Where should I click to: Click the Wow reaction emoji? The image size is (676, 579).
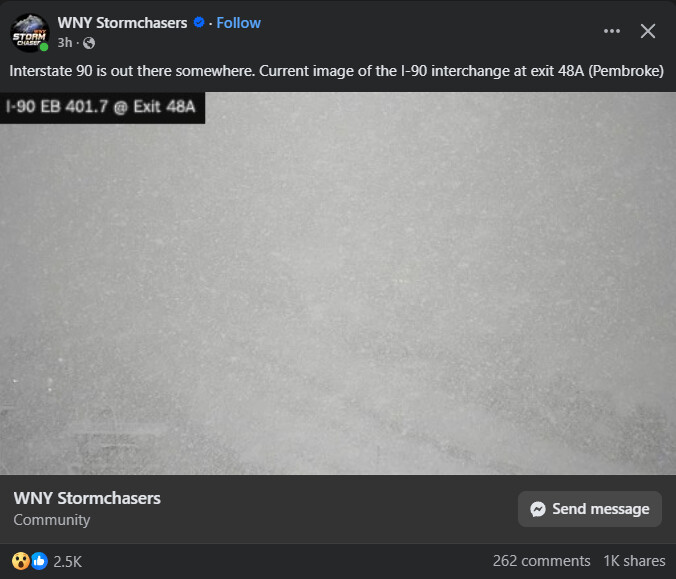click(x=21, y=561)
